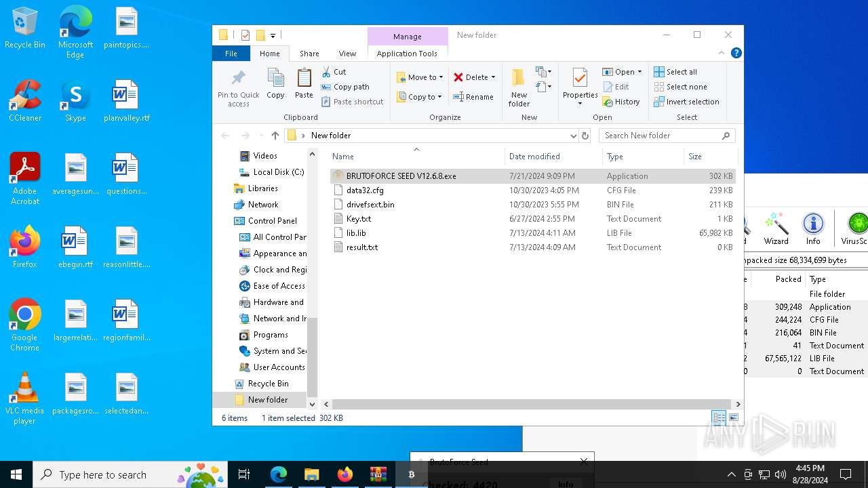
Task: Open VLC media player desktop icon
Action: point(25,399)
